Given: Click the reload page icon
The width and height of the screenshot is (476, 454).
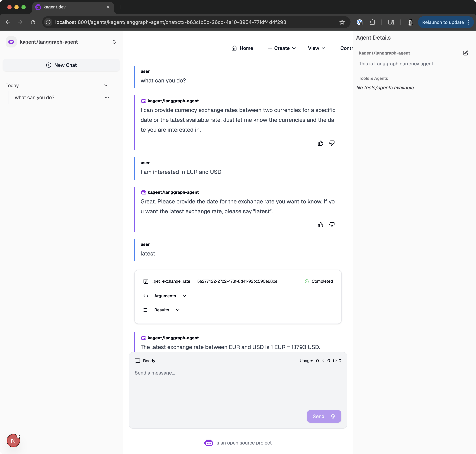Looking at the screenshot, I should tap(33, 22).
